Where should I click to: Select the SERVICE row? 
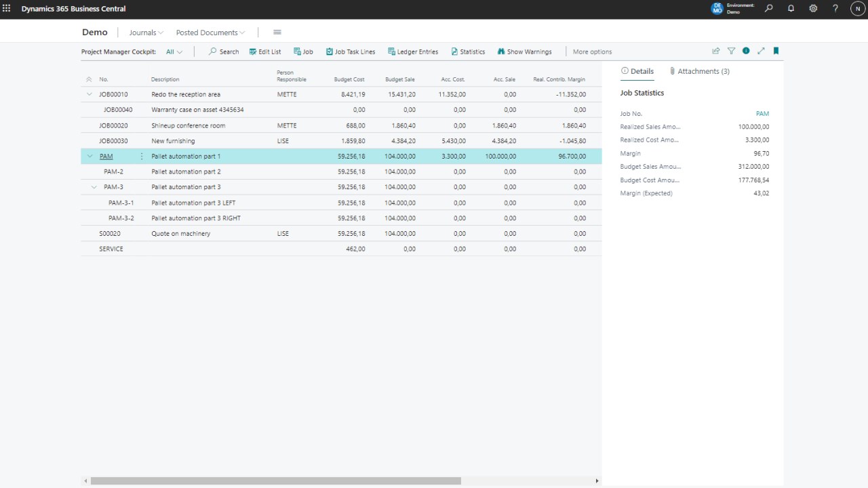(341, 249)
